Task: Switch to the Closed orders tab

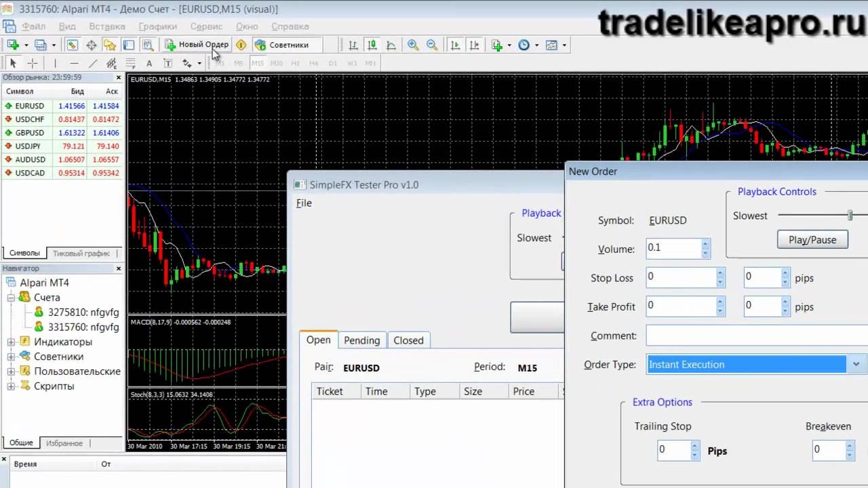Action: click(408, 340)
